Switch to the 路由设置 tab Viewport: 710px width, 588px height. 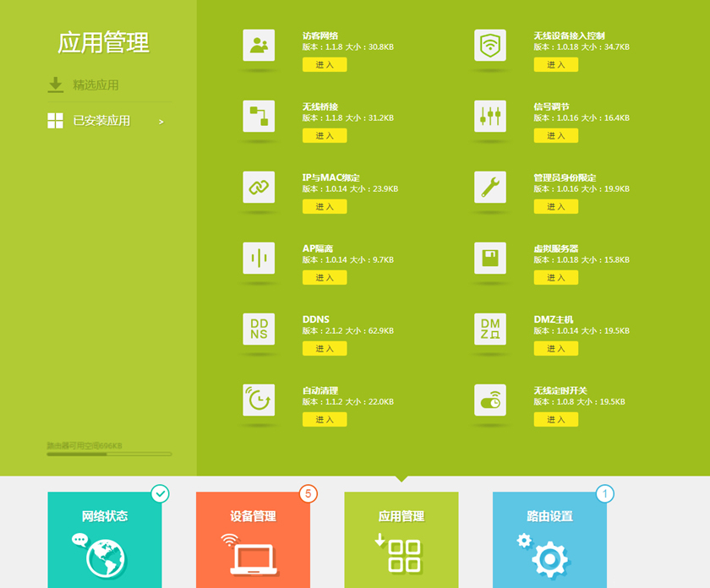[551, 538]
